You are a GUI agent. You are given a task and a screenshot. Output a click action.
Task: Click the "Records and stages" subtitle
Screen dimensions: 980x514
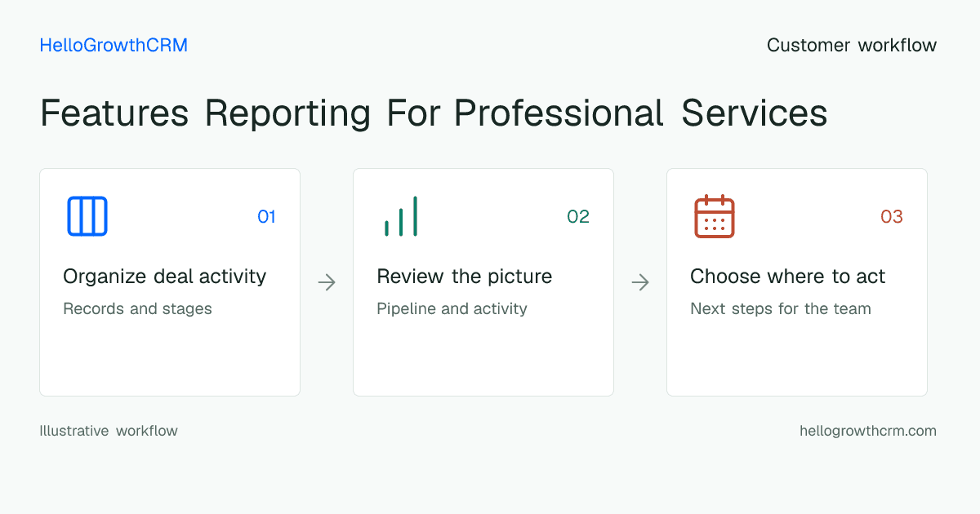point(137,309)
